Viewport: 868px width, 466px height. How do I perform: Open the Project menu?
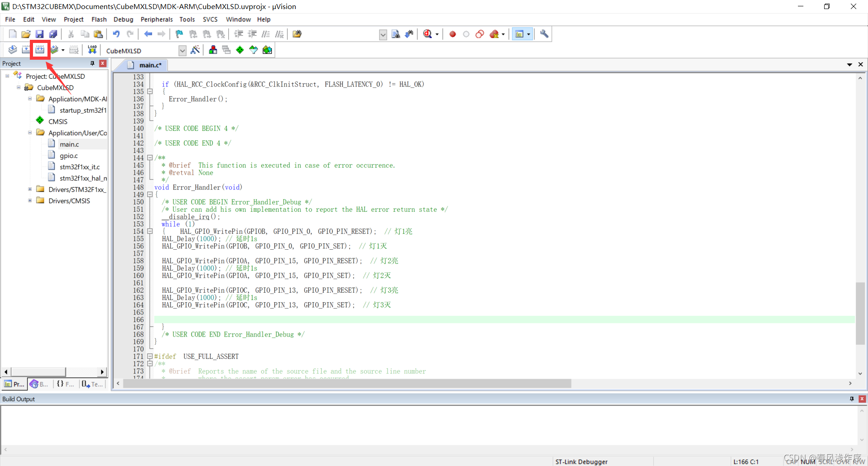(73, 19)
